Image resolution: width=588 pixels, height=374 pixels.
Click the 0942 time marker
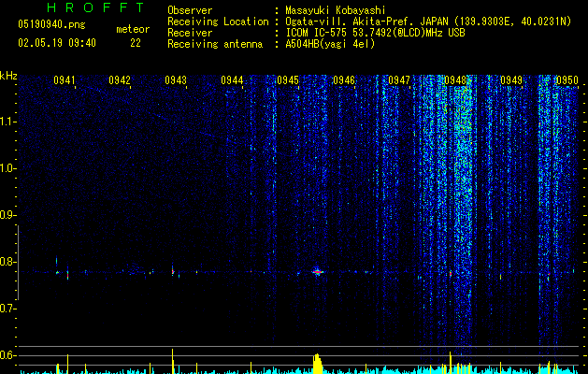(120, 80)
